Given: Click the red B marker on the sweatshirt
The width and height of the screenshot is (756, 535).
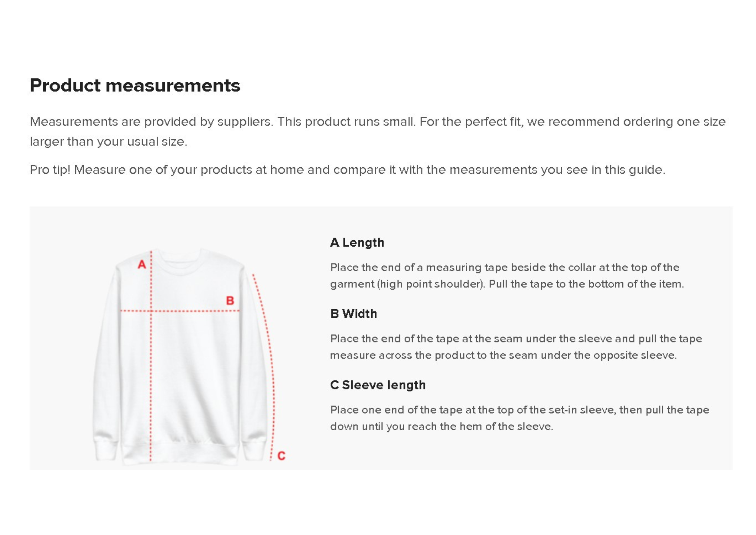Looking at the screenshot, I should 230,300.
